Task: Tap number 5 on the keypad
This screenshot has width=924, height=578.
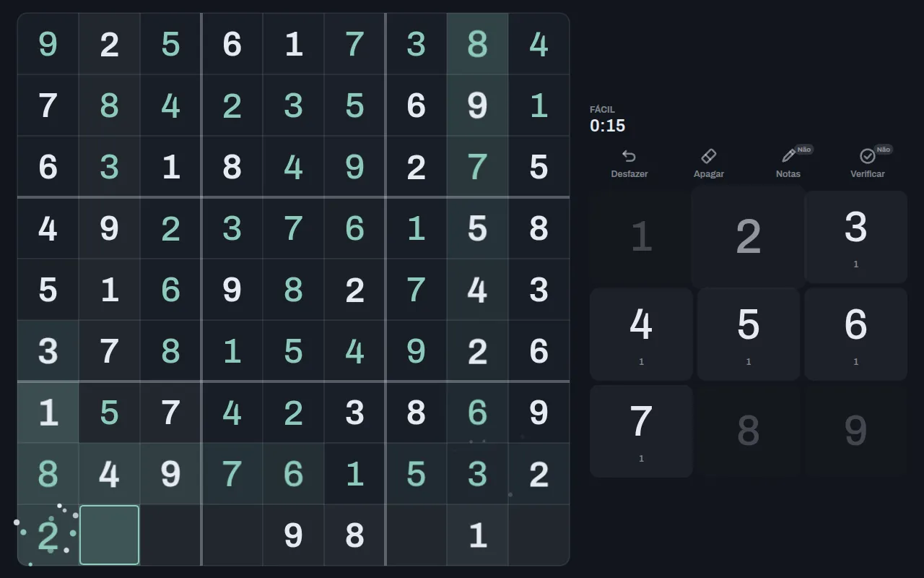Action: pos(749,334)
